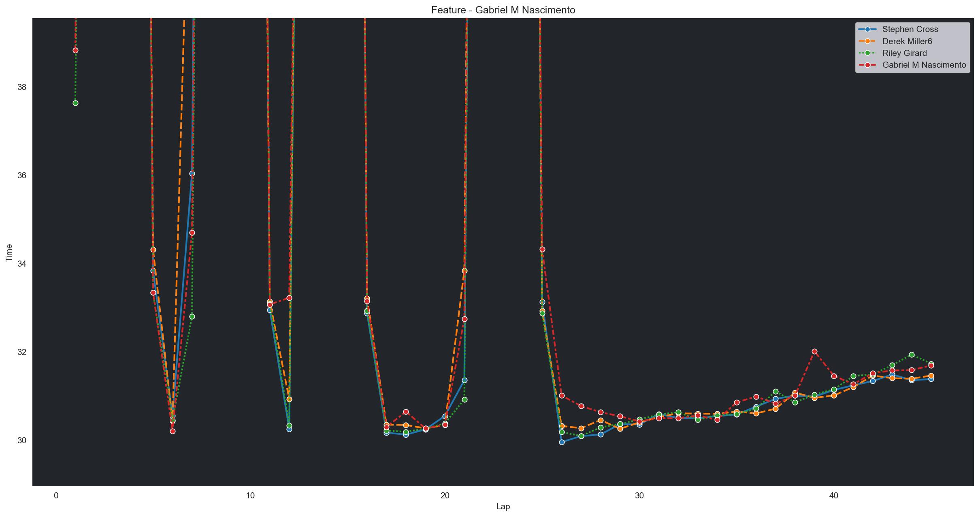
Task: Click Stephen Cross legend entry
Action: (910, 29)
